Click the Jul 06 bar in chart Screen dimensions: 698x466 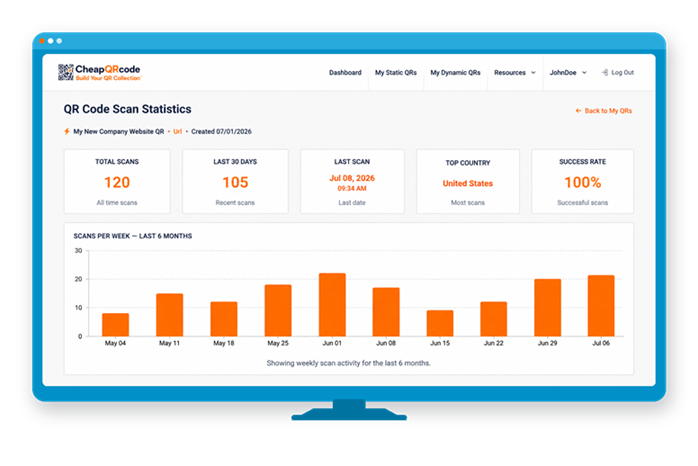pyautogui.click(x=601, y=306)
